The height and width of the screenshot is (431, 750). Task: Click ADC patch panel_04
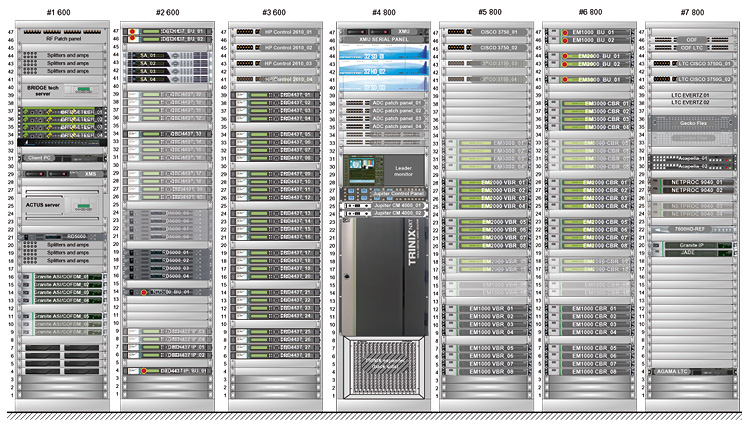pyautogui.click(x=384, y=127)
